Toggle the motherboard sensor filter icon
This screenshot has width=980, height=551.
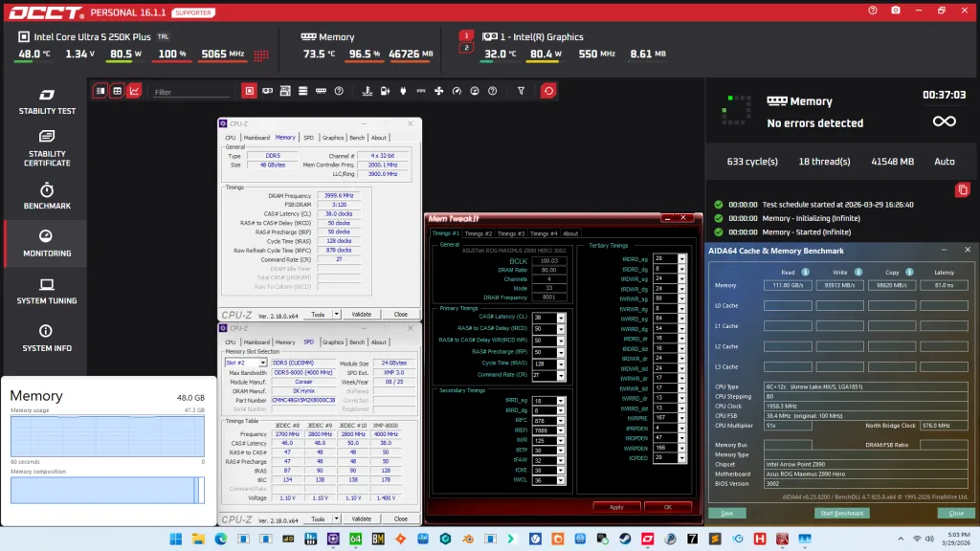pyautogui.click(x=285, y=91)
